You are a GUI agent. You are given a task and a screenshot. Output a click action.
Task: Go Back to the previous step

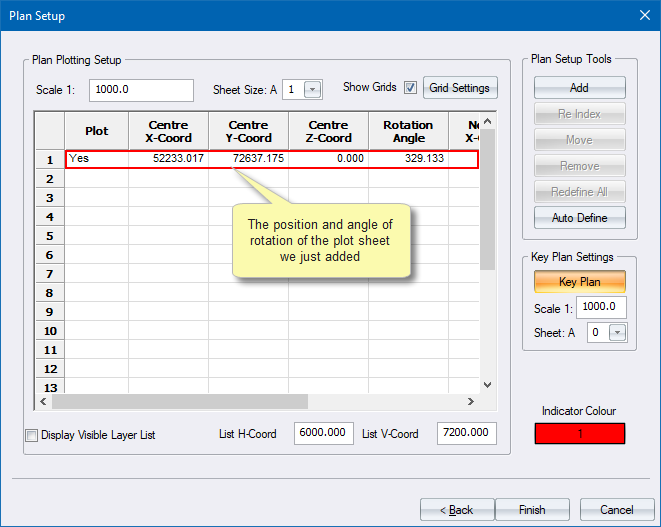pos(456,510)
